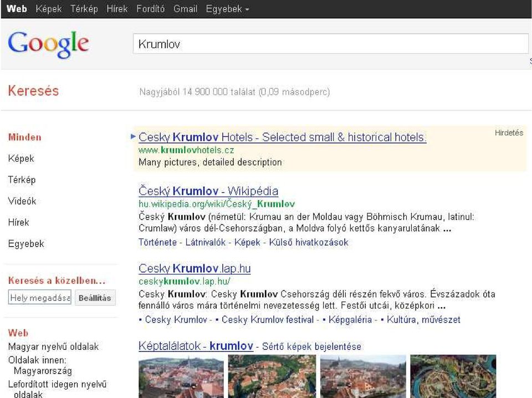The image size is (532, 398).
Task: Click the hu.wikipedia.org green URL
Action: 217,203
